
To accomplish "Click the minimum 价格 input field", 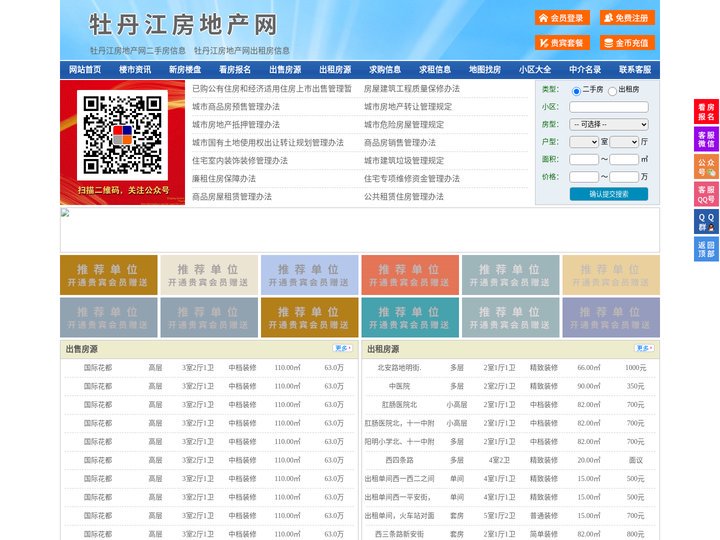I will (x=584, y=177).
